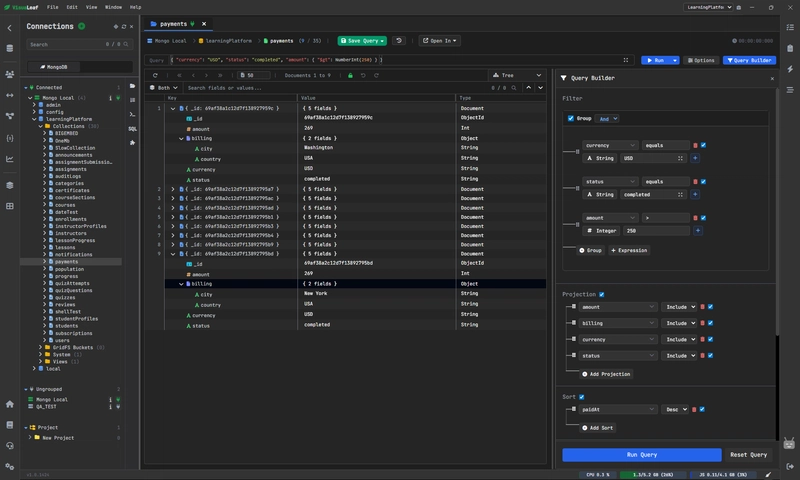800x480 pixels.
Task: Click the connections Search input field
Action: tap(60, 45)
